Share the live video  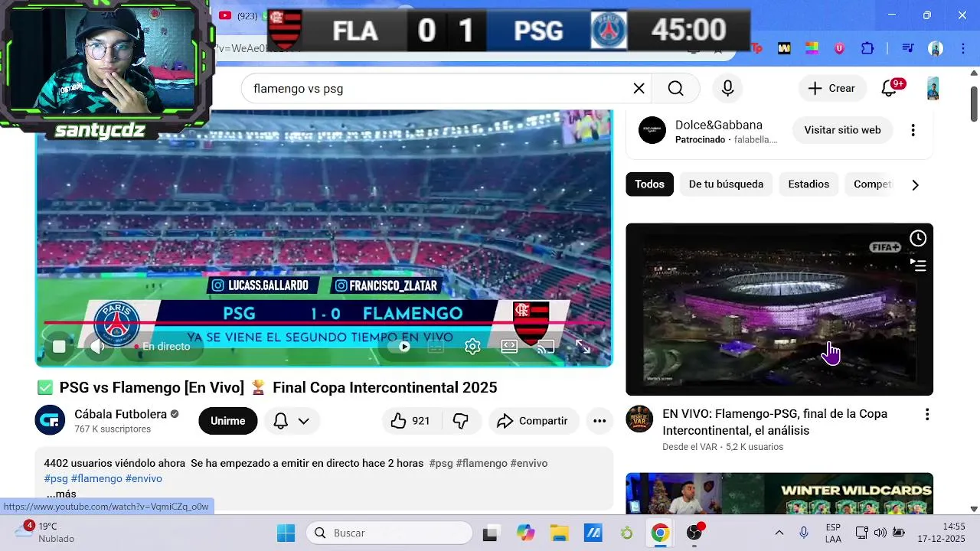click(x=533, y=421)
